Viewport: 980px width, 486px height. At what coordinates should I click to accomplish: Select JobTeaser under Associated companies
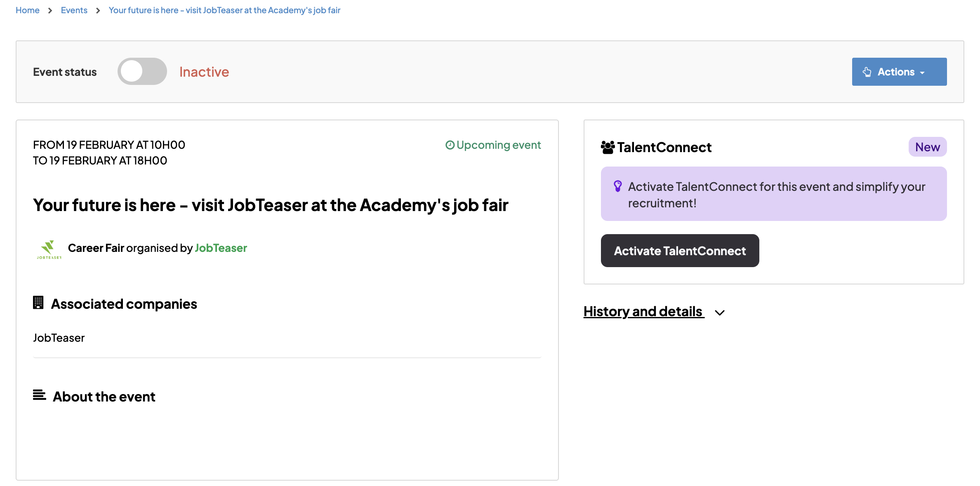(59, 338)
